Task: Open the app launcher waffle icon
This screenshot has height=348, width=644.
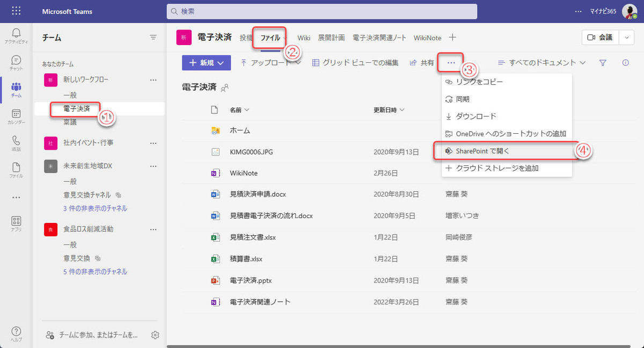Action: [x=16, y=11]
